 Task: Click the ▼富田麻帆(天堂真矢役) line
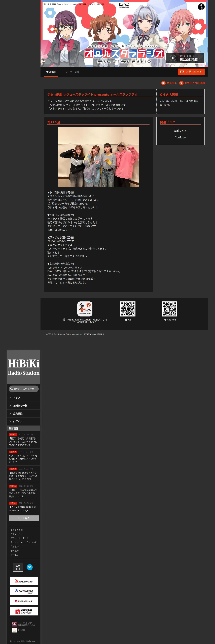(61, 264)
